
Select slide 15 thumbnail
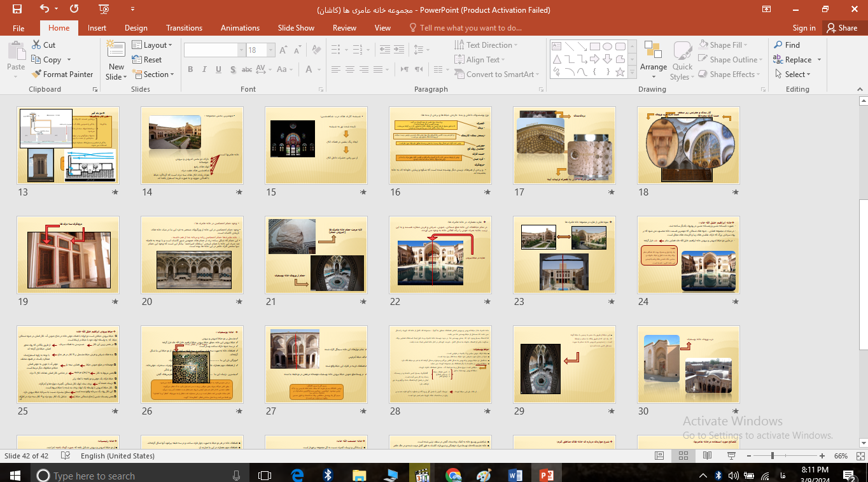316,145
